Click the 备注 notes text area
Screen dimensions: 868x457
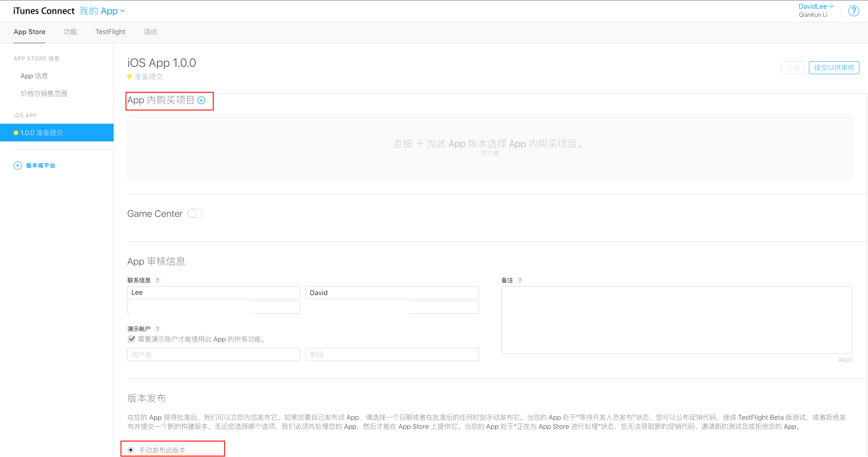pos(677,320)
